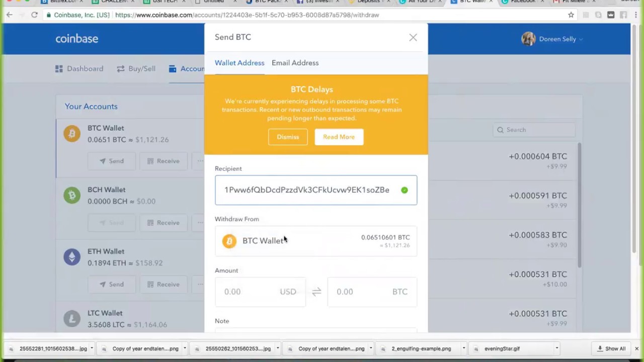Select the ETH Wallet account row

(130, 270)
